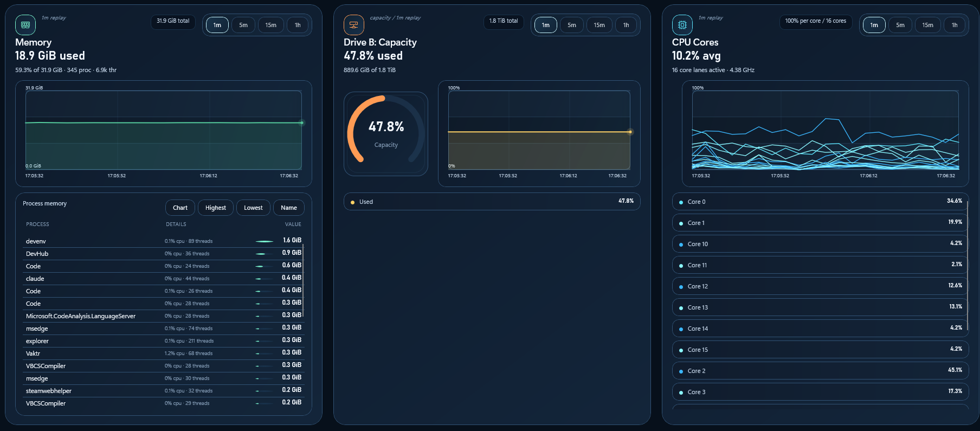Toggle Core 14 series row
The width and height of the screenshot is (980, 431).
pos(820,329)
